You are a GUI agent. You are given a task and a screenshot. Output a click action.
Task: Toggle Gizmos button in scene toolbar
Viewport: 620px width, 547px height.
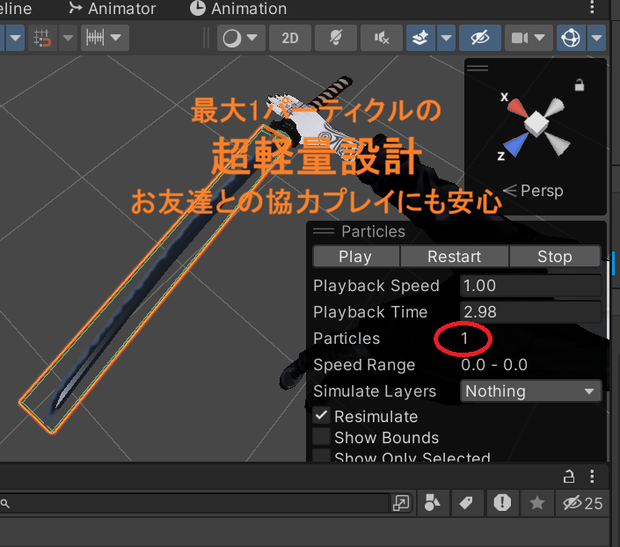point(571,38)
